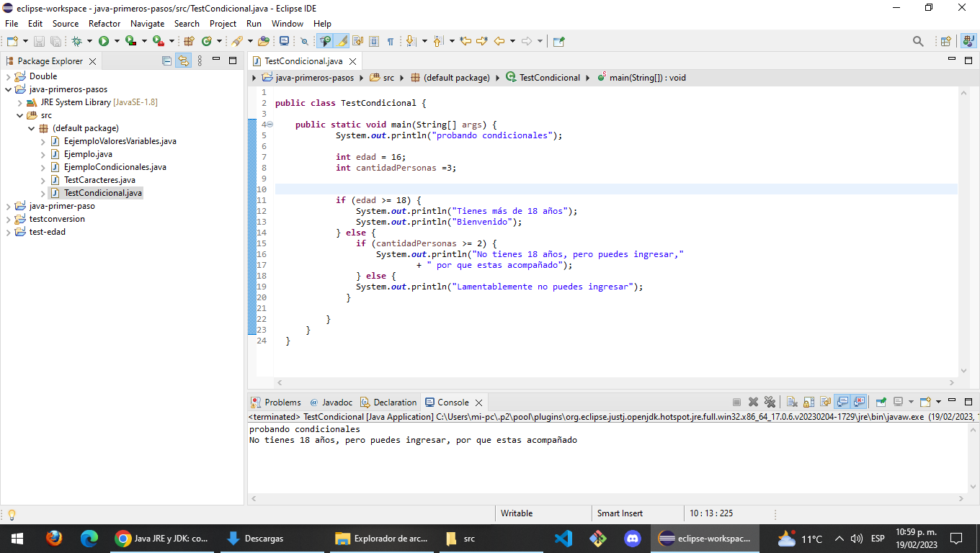
Task: Click the New file toolbar icon
Action: click(x=12, y=42)
